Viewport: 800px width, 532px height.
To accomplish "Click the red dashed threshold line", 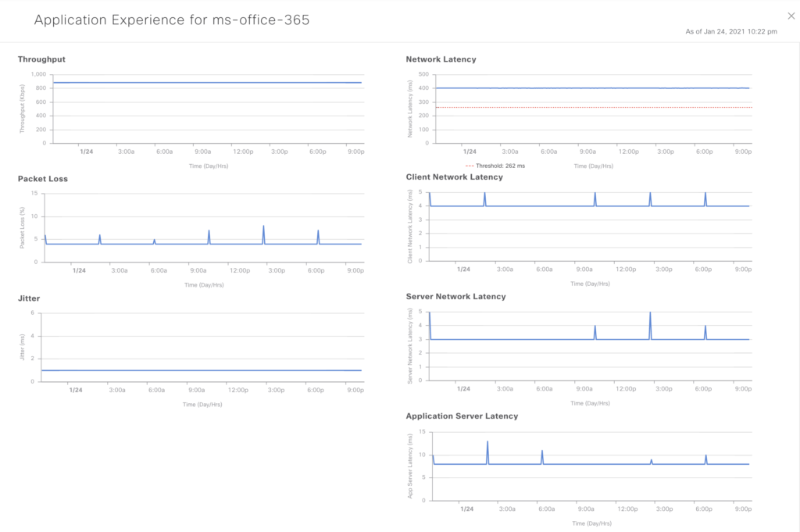I will [592, 107].
